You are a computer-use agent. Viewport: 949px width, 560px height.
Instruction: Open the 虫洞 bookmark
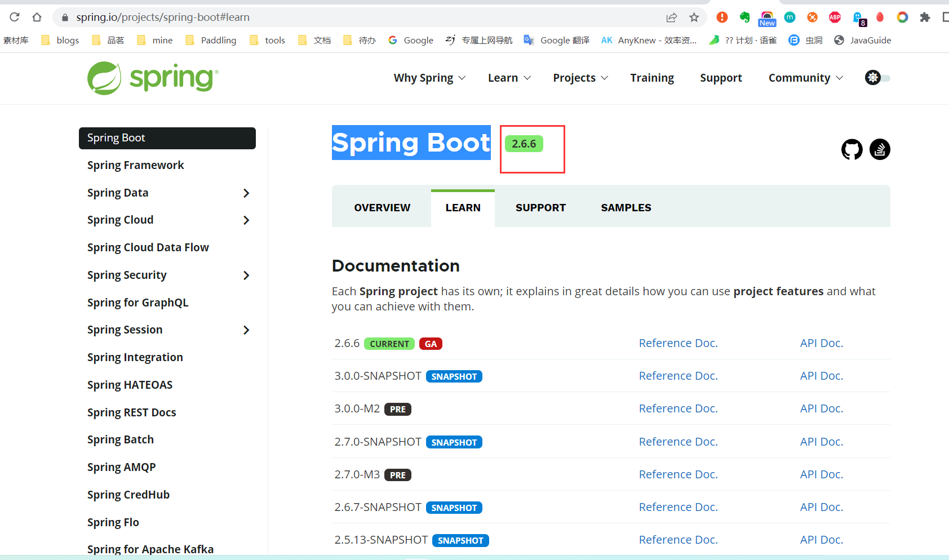click(x=806, y=40)
